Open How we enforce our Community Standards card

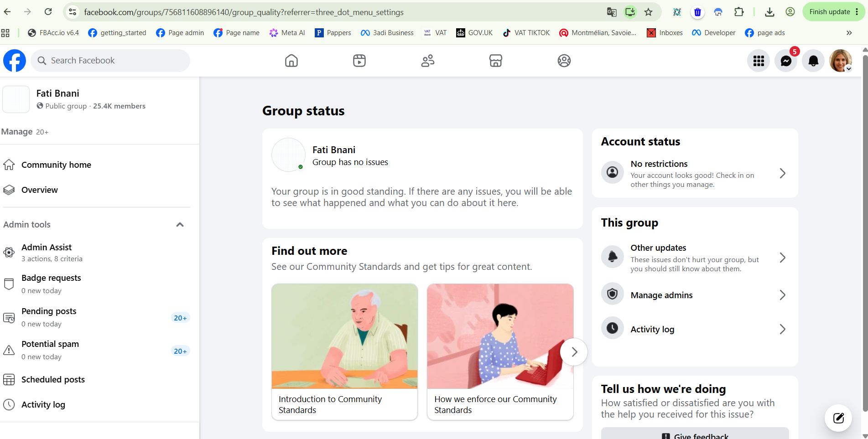pyautogui.click(x=500, y=351)
